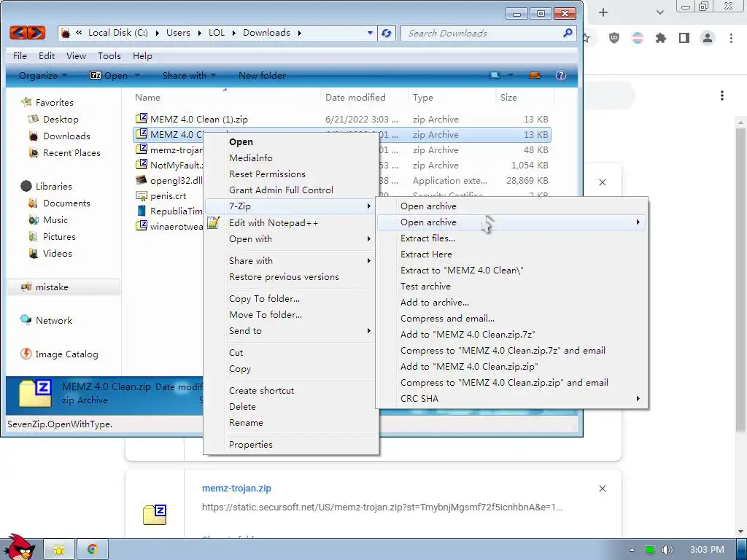Viewport: 747px width, 560px height.
Task: Expand the Send to submenu
Action: point(368,331)
